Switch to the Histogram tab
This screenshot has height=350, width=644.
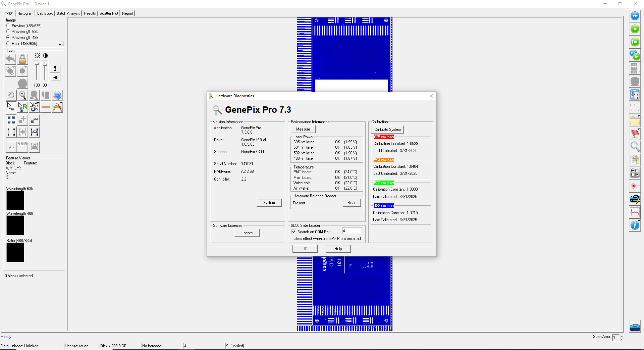click(25, 13)
